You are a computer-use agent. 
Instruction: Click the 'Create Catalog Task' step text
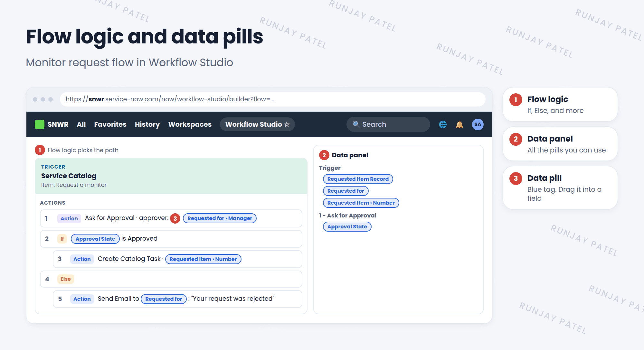(x=129, y=259)
